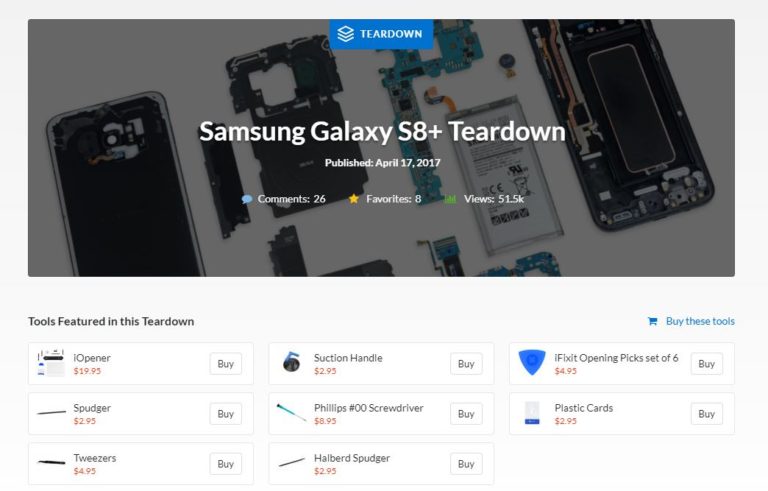Screen dimensions: 768x491
Task: Click the shopping cart icon
Action: pos(652,321)
